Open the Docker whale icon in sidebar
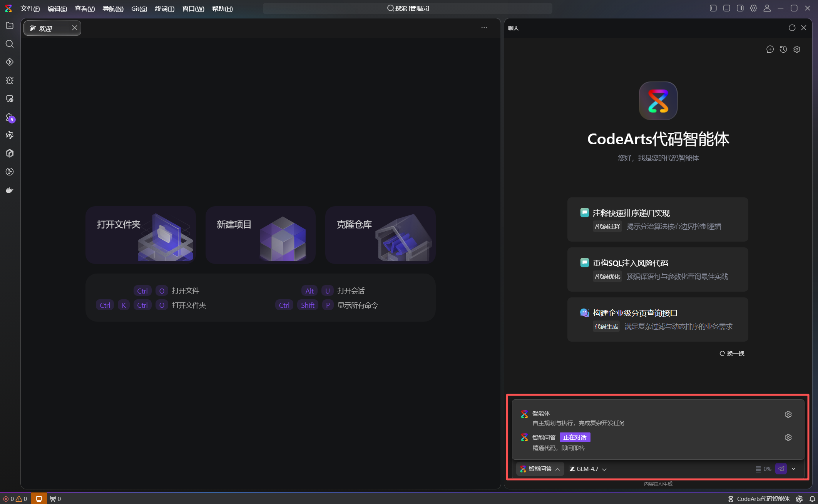This screenshot has height=504, width=818. point(10,190)
